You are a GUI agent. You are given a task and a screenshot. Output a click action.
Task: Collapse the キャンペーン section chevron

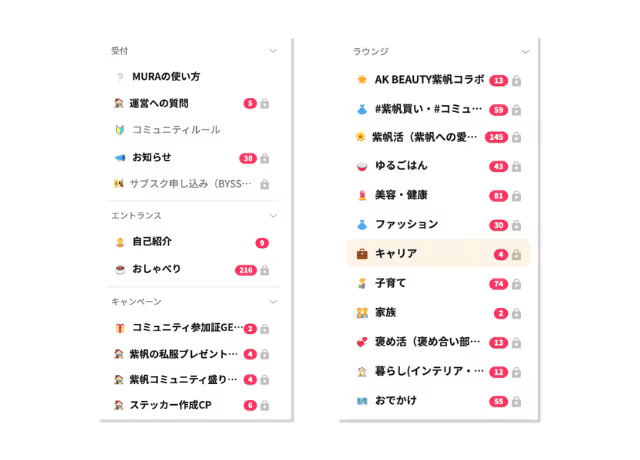click(273, 302)
